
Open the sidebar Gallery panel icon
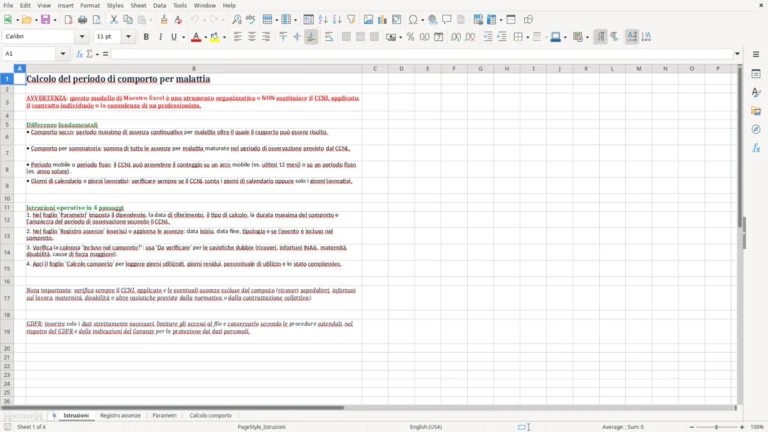[756, 111]
